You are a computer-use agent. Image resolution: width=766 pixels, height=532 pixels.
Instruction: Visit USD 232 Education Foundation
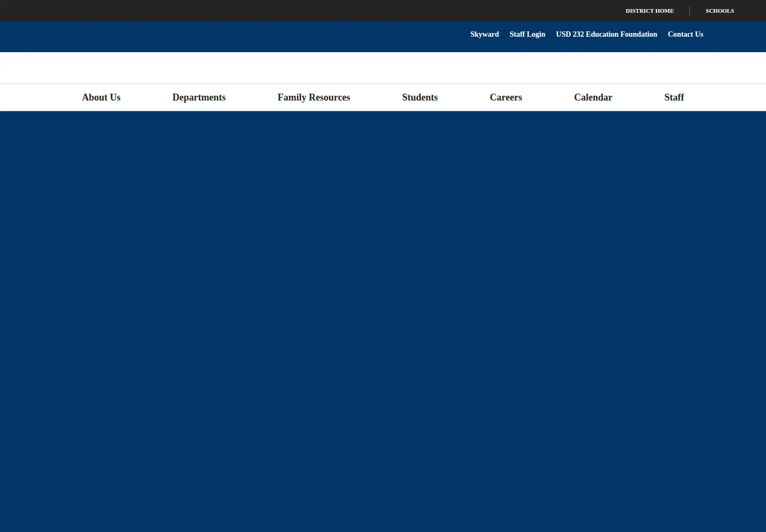pos(606,34)
